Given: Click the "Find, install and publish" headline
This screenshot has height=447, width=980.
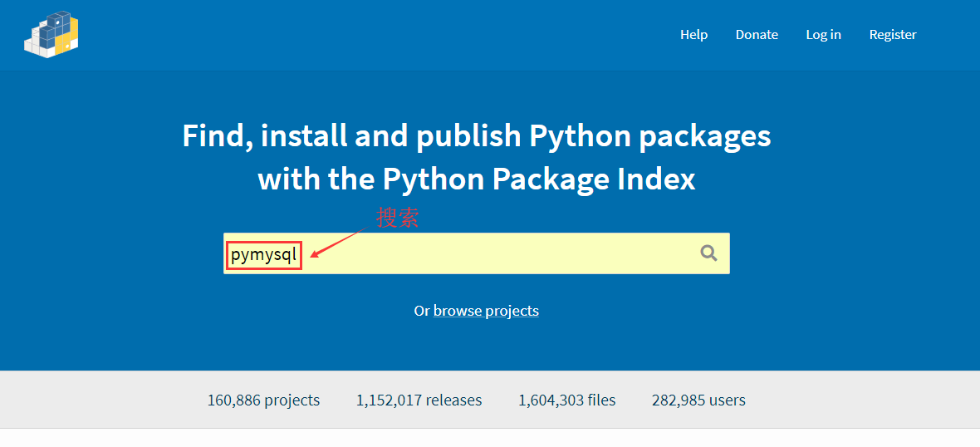Looking at the screenshot, I should click(476, 135).
